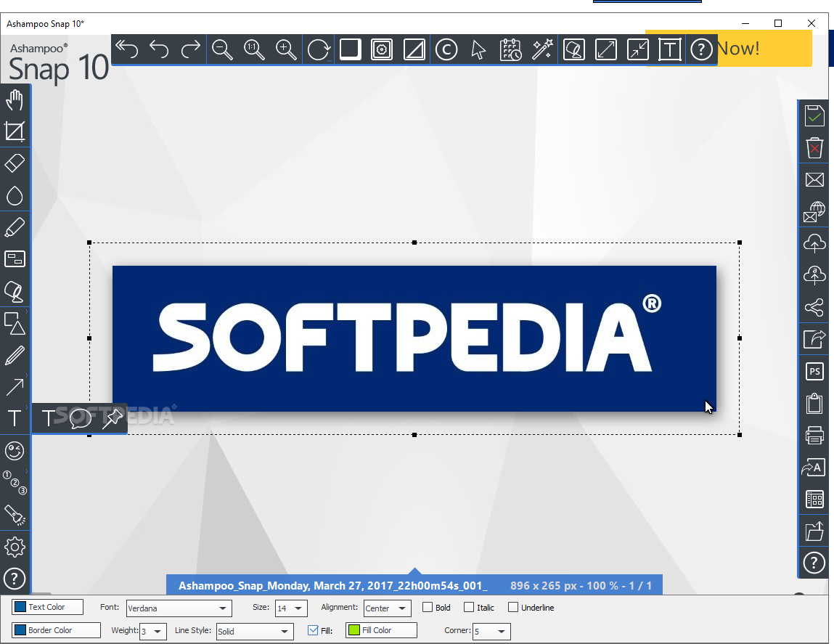The width and height of the screenshot is (834, 644).
Task: Select the numbered steps tool
Action: pyautogui.click(x=15, y=483)
